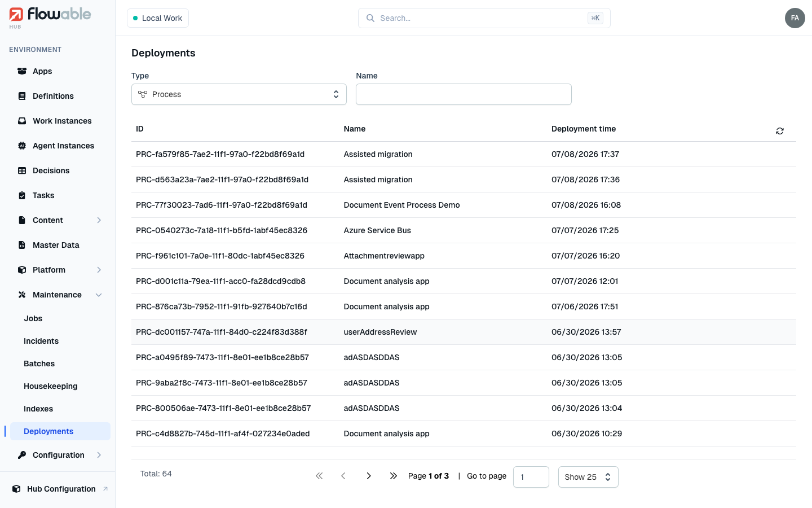Open Hub Configuration link

(60, 489)
